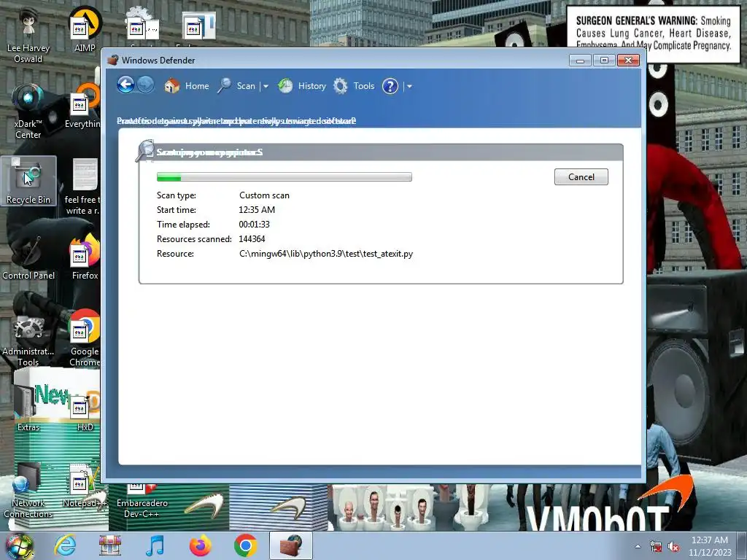Select the scanned resource path text

pyautogui.click(x=326, y=253)
